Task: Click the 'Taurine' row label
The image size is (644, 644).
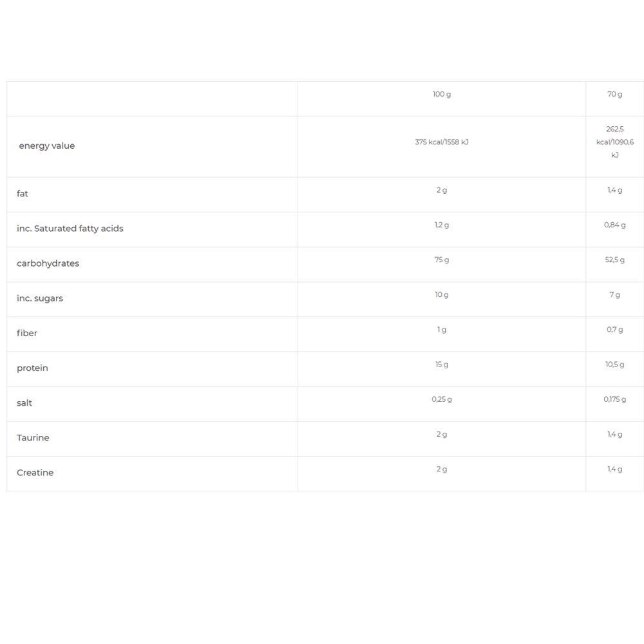Action: coord(33,438)
